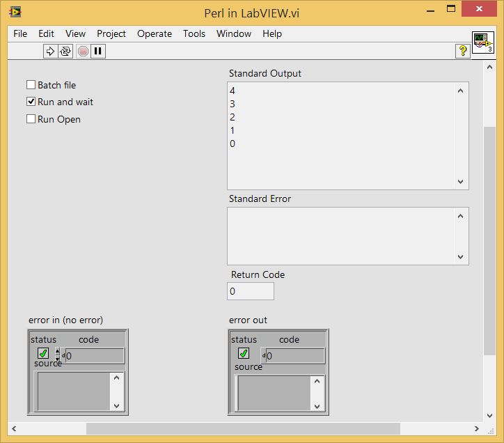Viewport: 504px width, 443px height.
Task: Click the Return Code value box
Action: (x=251, y=291)
